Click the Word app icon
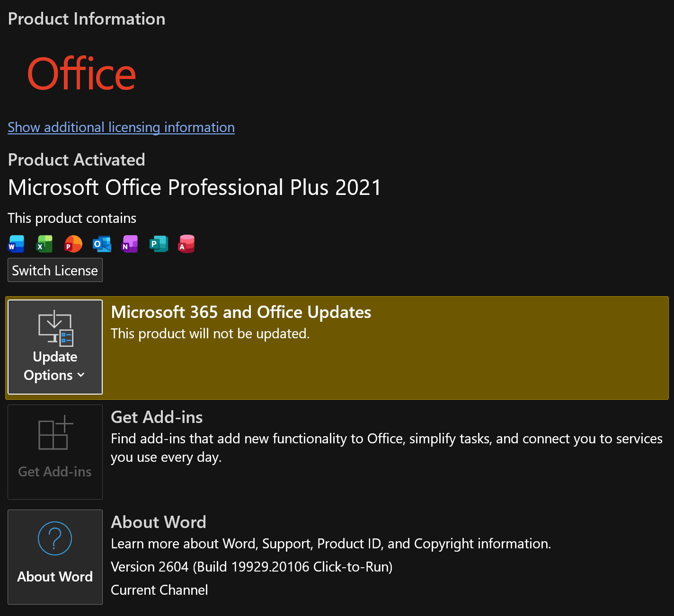This screenshot has height=616, width=674. pos(16,244)
